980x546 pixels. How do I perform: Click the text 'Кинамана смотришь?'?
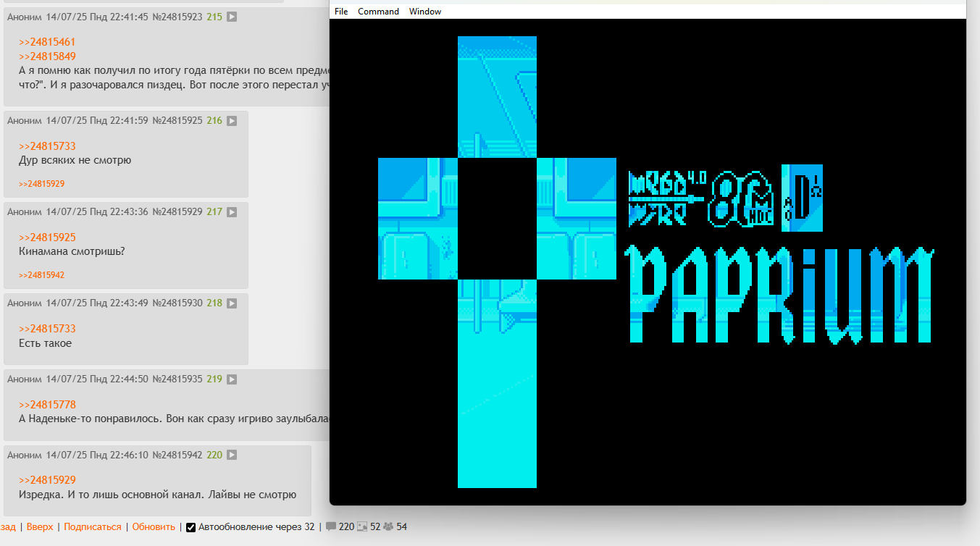coord(72,252)
